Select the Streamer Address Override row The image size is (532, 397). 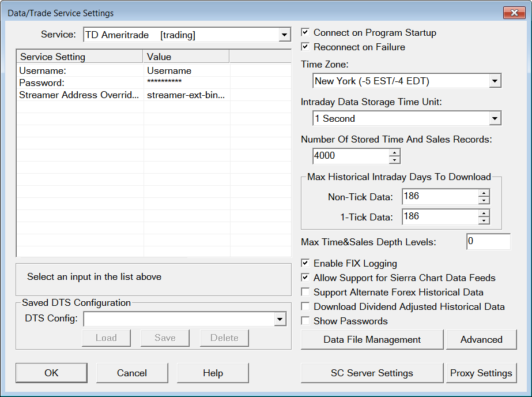[x=154, y=95]
